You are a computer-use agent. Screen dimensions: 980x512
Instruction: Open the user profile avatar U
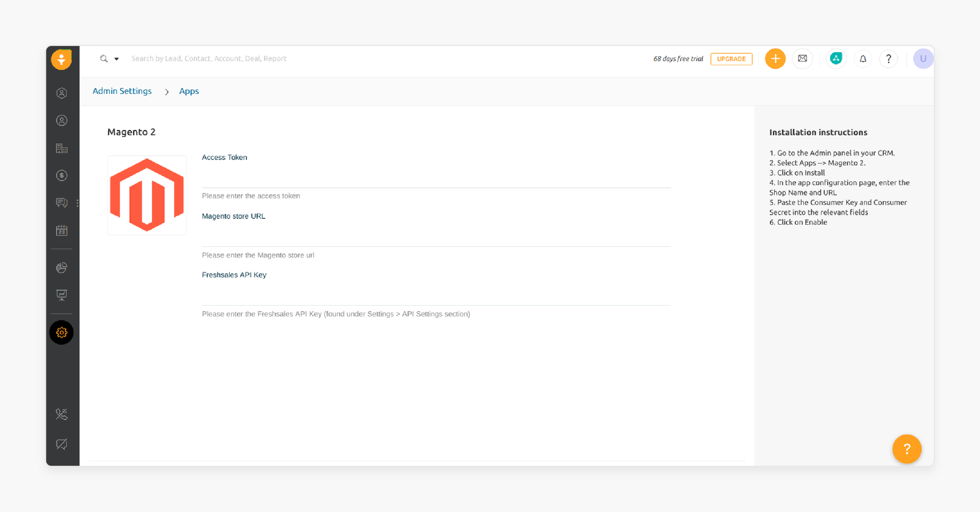[x=923, y=59]
